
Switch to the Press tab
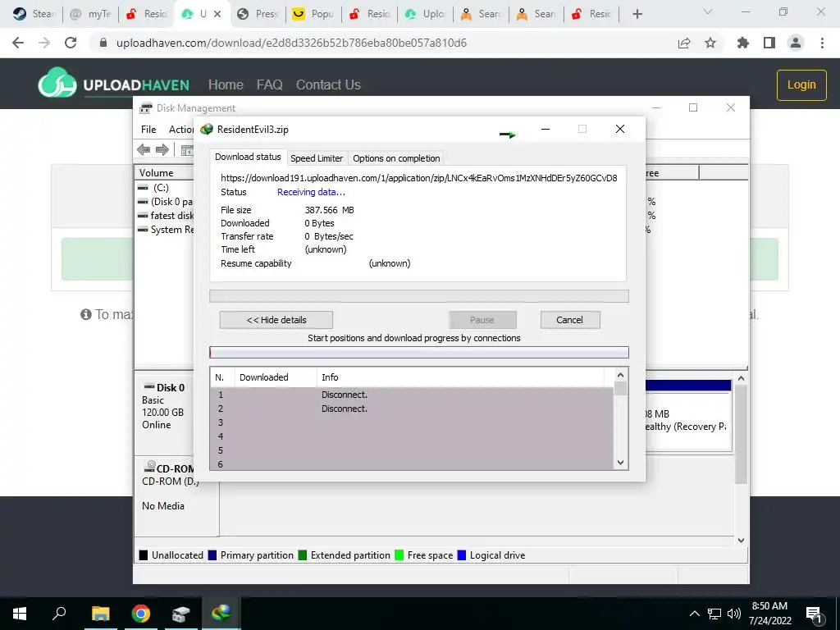(258, 14)
